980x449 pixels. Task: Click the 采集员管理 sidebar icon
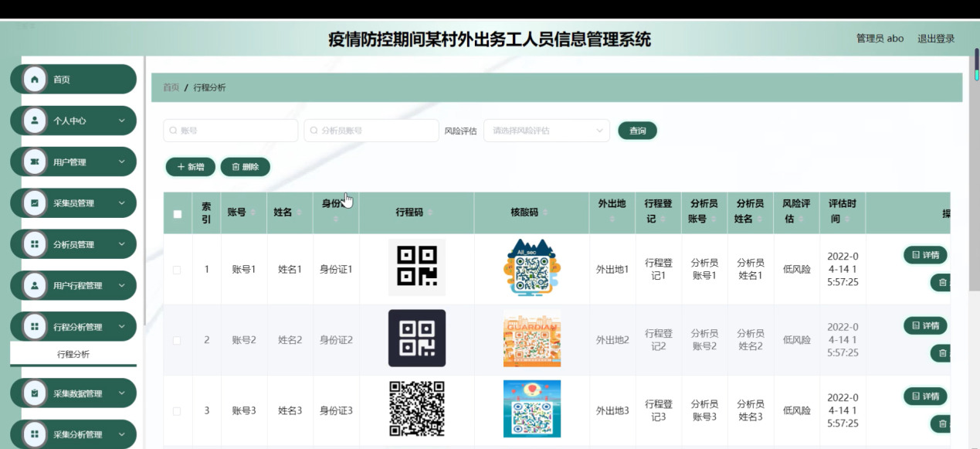click(x=34, y=203)
